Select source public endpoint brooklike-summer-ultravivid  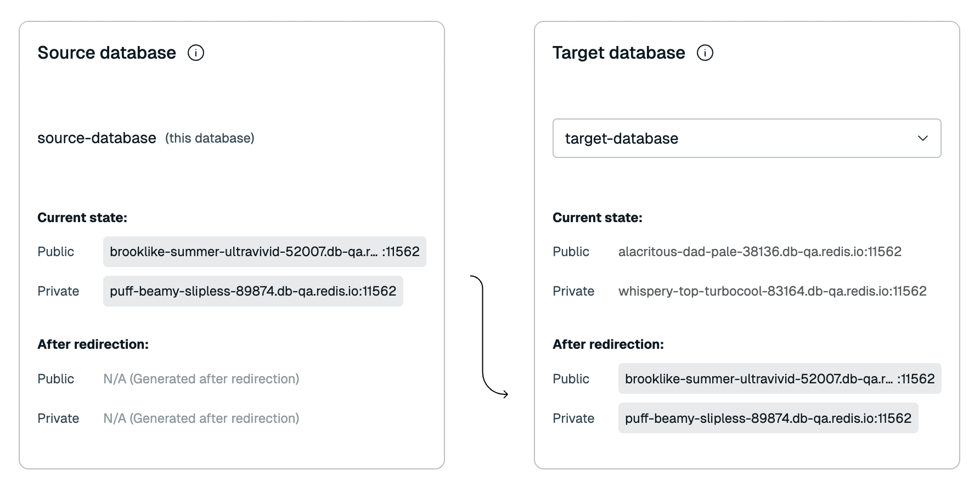tap(264, 252)
